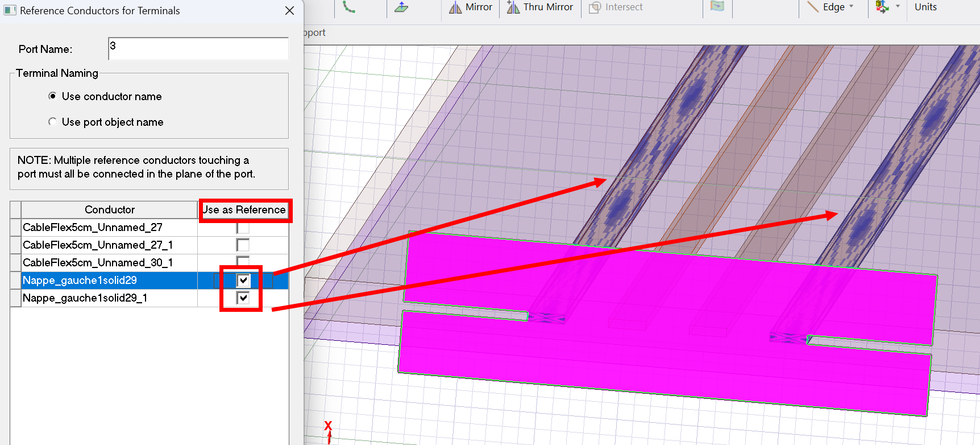
Task: Click the Intersect boolean tool
Action: (616, 7)
